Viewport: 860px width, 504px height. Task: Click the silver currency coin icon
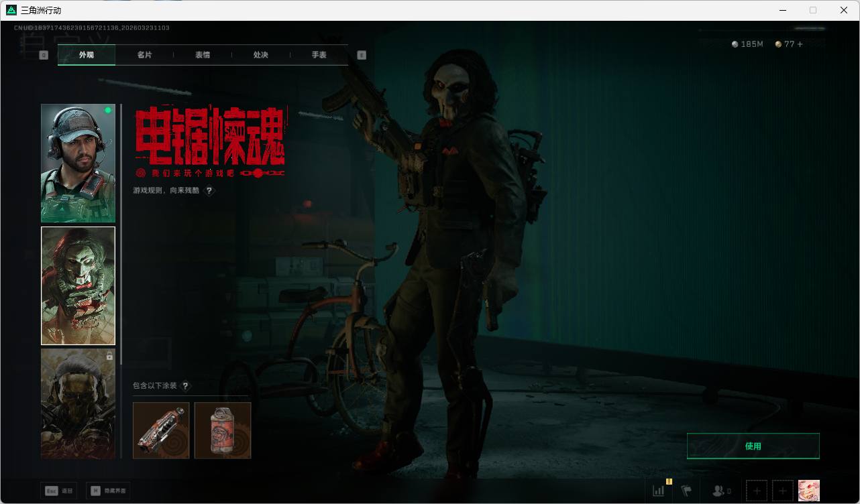pos(735,44)
